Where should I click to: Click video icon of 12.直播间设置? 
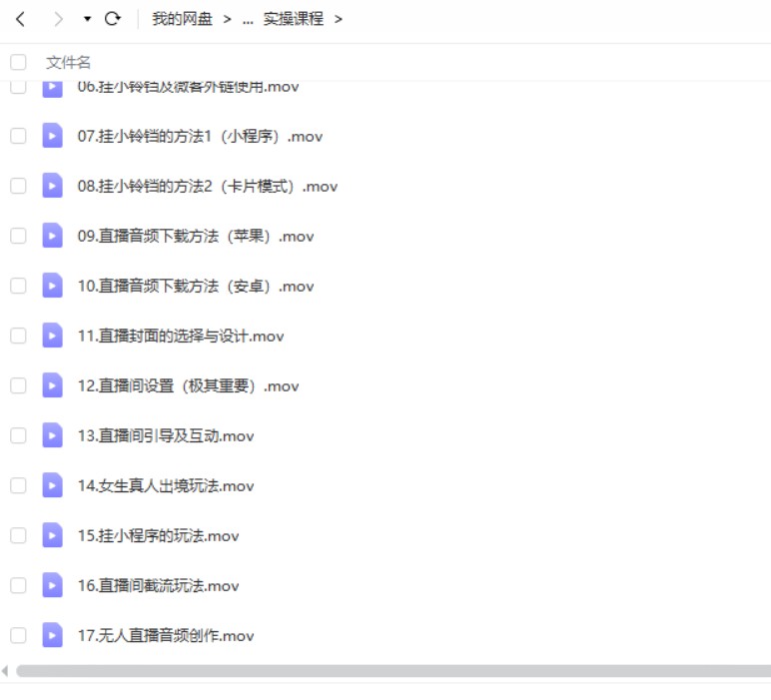tap(52, 385)
